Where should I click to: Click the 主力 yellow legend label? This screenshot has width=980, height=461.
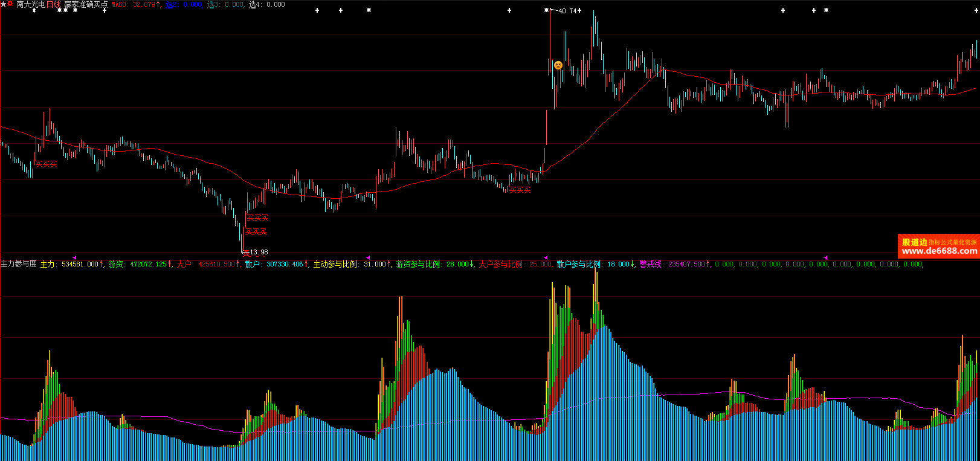(48, 264)
